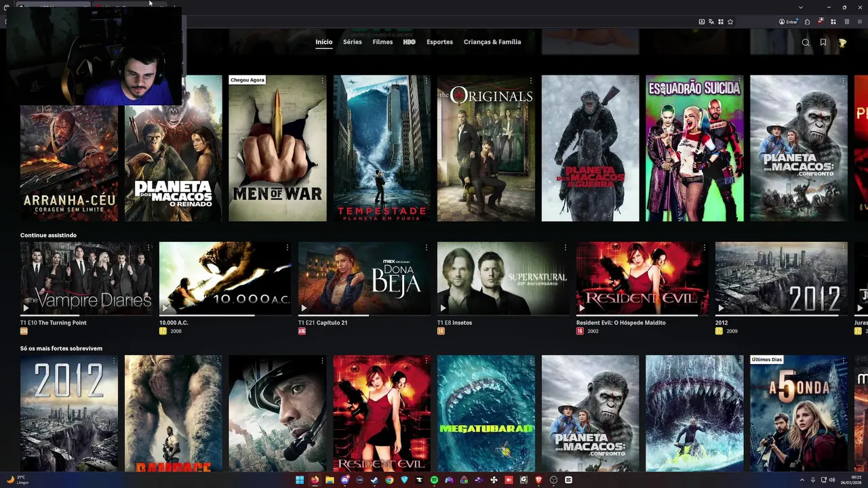This screenshot has height=488, width=868.
Task: Click 'Resident Evil: O Hóspede Maldito' title
Action: pos(621,323)
